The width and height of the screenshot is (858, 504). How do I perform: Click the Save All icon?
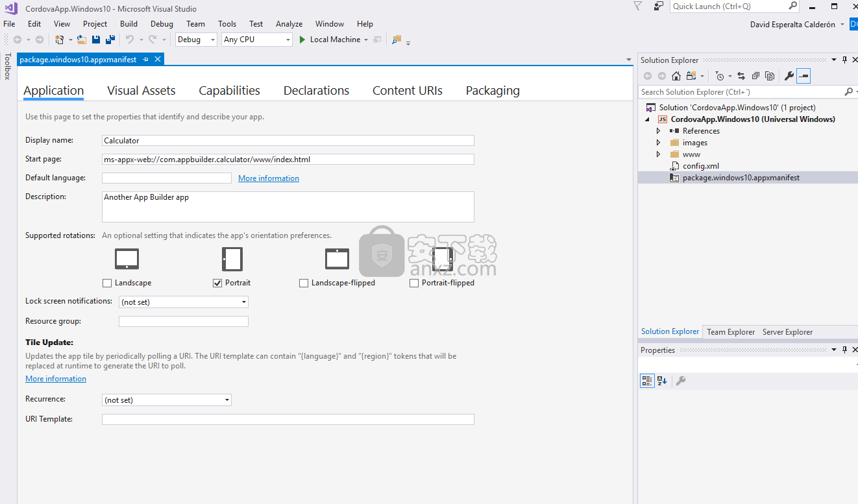tap(110, 40)
